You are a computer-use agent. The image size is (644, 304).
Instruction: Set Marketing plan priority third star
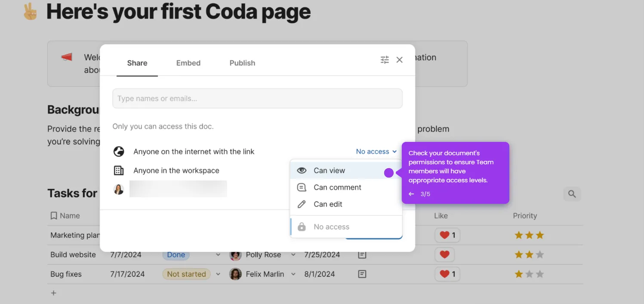coord(540,235)
